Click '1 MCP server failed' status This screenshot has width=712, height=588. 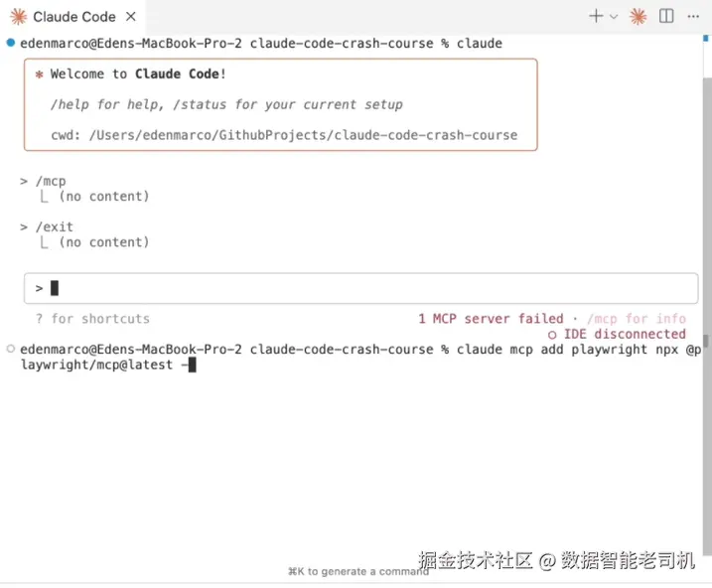(x=491, y=318)
